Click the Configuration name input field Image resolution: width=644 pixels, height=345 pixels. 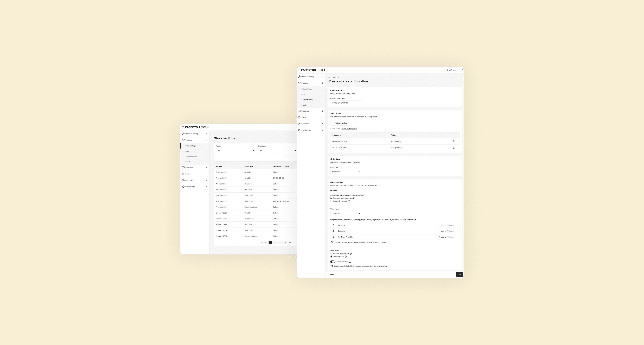pyautogui.click(x=346, y=103)
